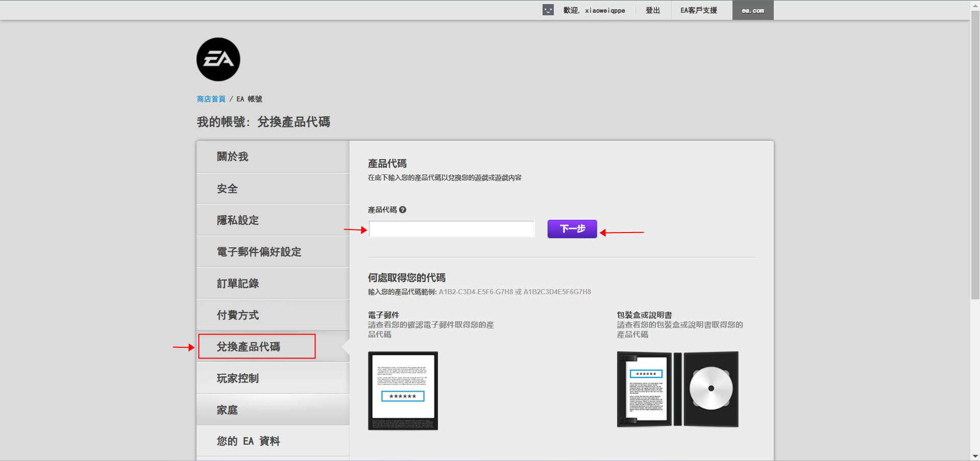The image size is (980, 461).
Task: Focus the product code input field
Action: (452, 229)
